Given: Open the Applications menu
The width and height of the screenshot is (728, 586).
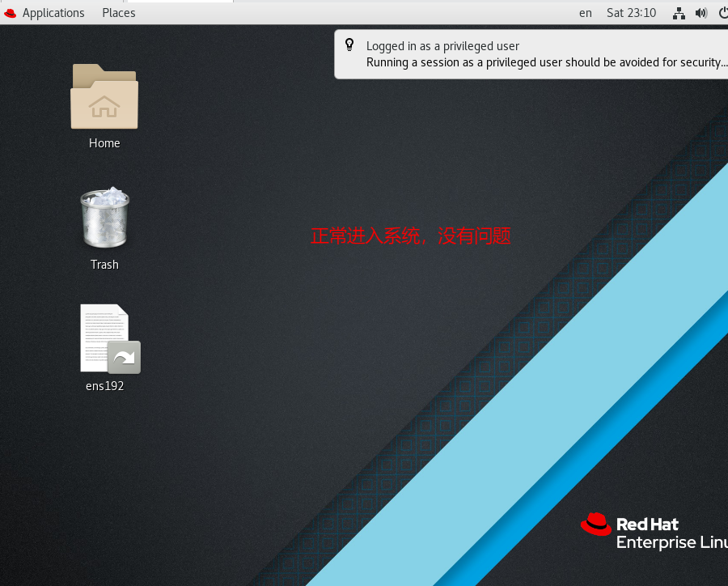Looking at the screenshot, I should pos(53,13).
